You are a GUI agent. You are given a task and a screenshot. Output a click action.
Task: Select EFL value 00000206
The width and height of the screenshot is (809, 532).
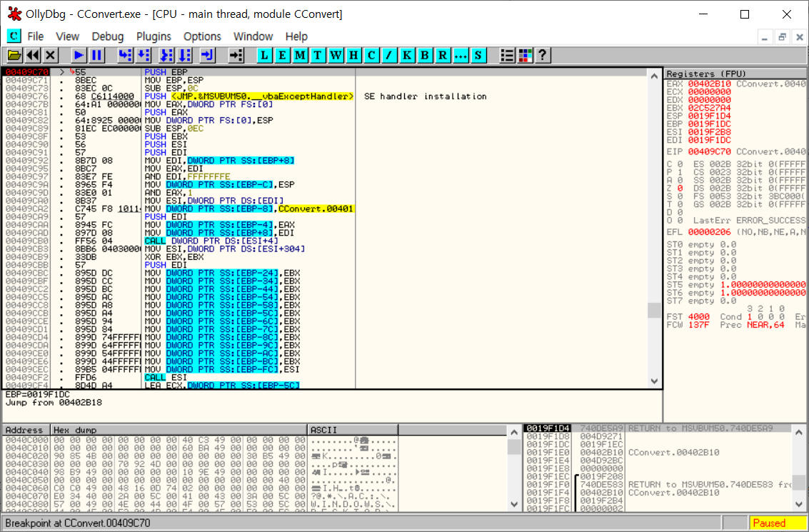(x=710, y=232)
